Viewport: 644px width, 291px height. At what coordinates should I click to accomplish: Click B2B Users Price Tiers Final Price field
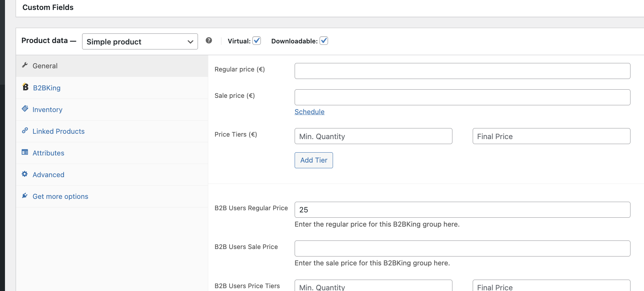pyautogui.click(x=552, y=286)
